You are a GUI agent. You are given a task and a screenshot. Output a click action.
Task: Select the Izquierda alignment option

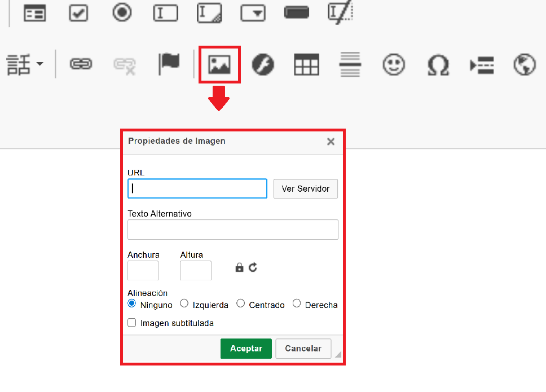coord(184,303)
